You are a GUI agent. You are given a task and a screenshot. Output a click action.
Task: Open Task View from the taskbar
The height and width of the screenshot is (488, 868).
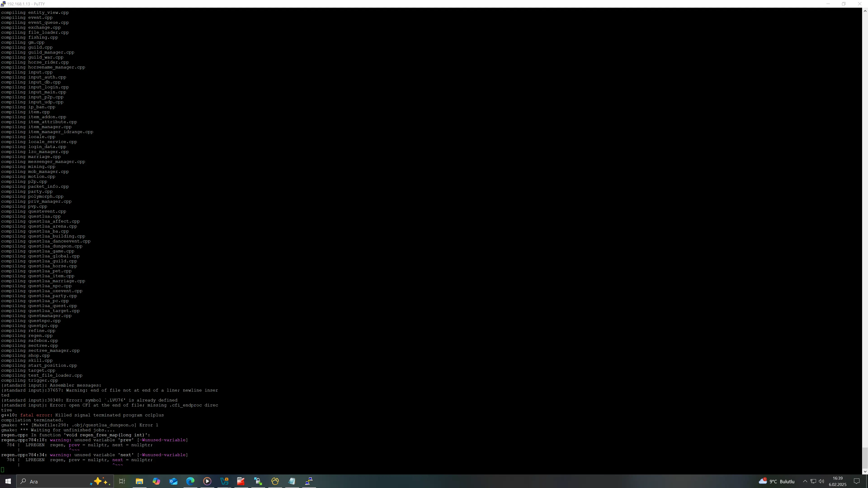(x=122, y=481)
